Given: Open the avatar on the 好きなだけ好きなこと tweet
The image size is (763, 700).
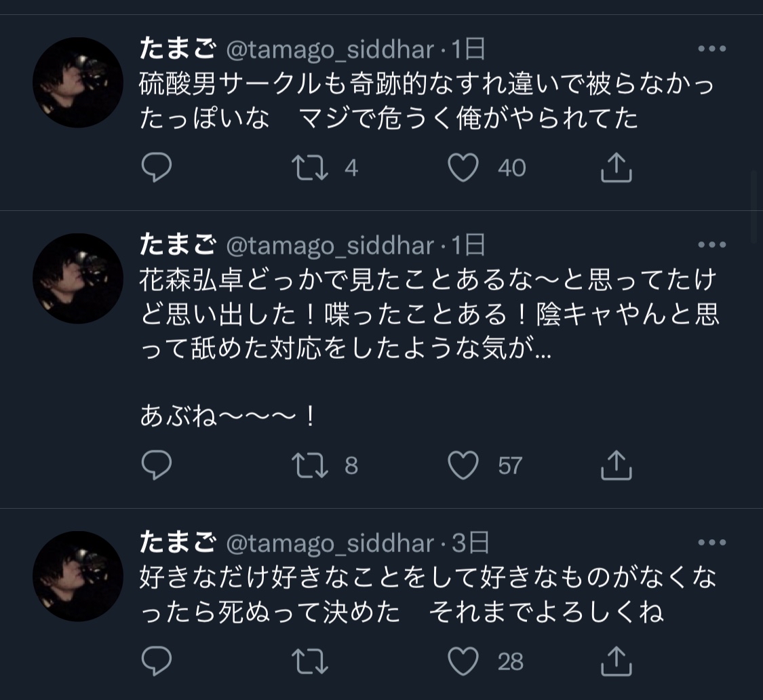Looking at the screenshot, I should [x=78, y=576].
